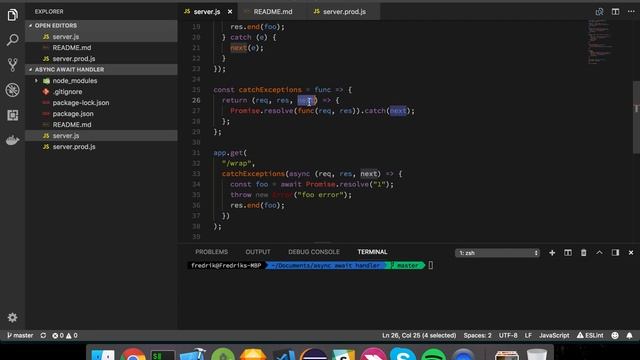Screen dimensions: 640x360
Task: Click the synchronize changes icon in the status bar
Action: (43, 336)
